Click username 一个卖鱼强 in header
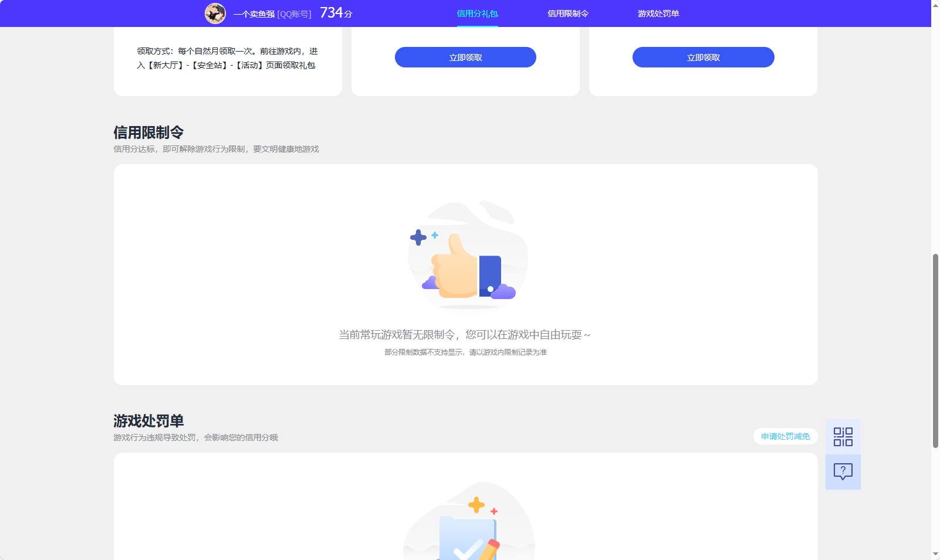This screenshot has height=560, width=940. [254, 14]
